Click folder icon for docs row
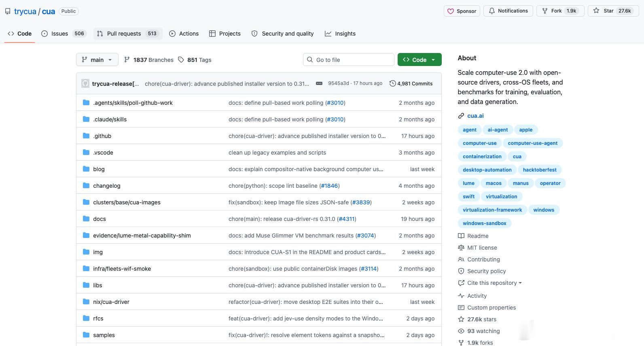 pyautogui.click(x=86, y=219)
